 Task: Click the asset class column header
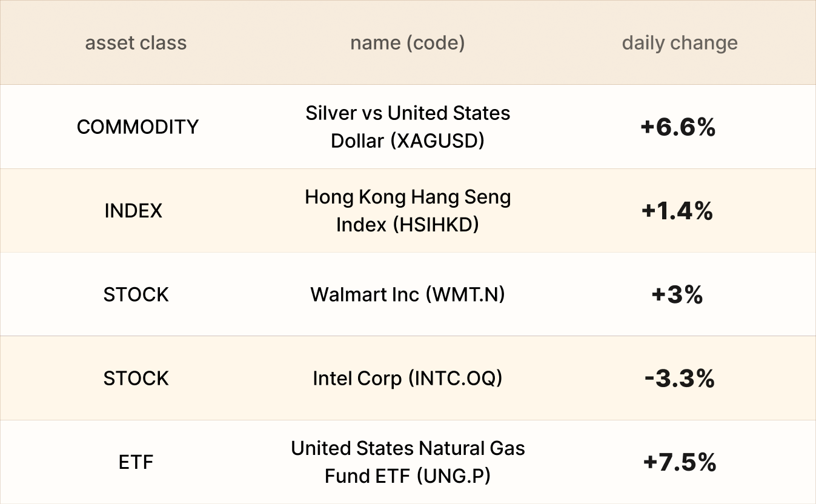coord(136,43)
